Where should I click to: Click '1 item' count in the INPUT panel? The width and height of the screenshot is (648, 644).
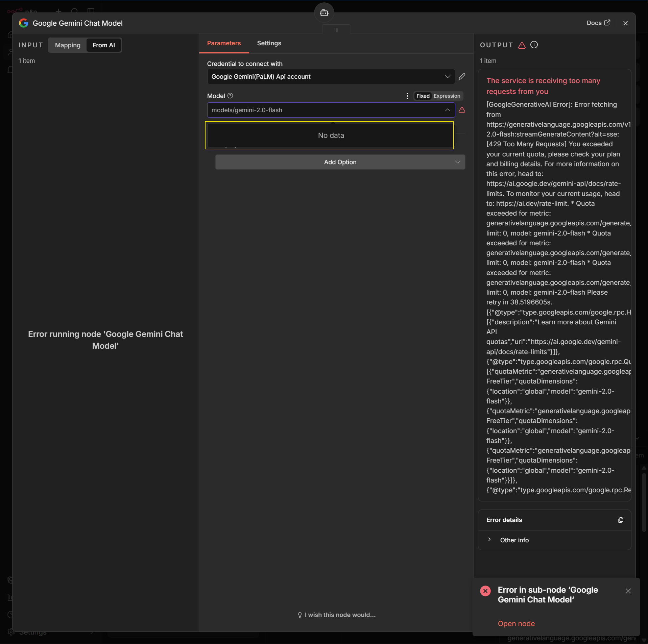point(27,61)
